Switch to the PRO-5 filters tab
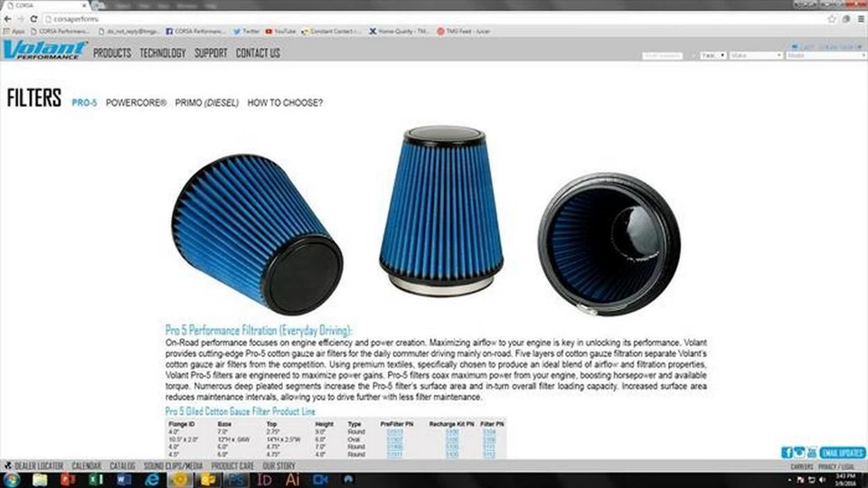868x488 pixels. (84, 103)
